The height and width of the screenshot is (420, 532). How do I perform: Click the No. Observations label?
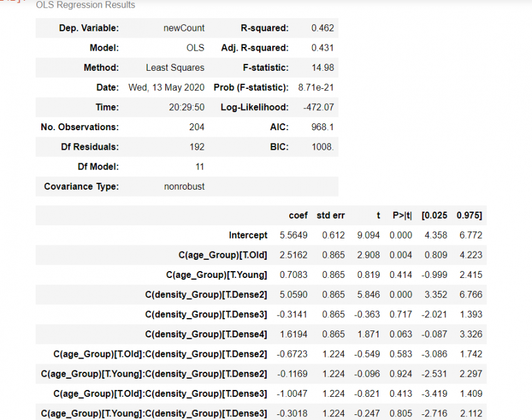(x=79, y=127)
